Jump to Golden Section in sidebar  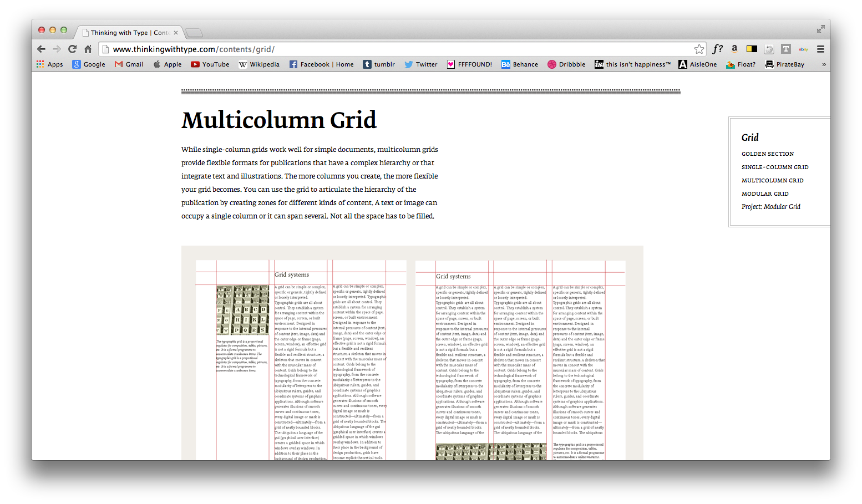click(768, 154)
